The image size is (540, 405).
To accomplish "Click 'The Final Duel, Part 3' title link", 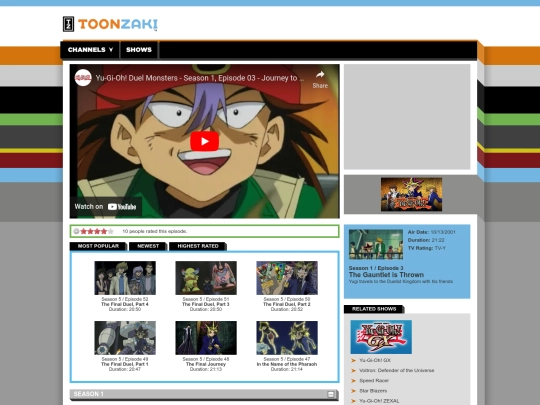I will click(206, 304).
